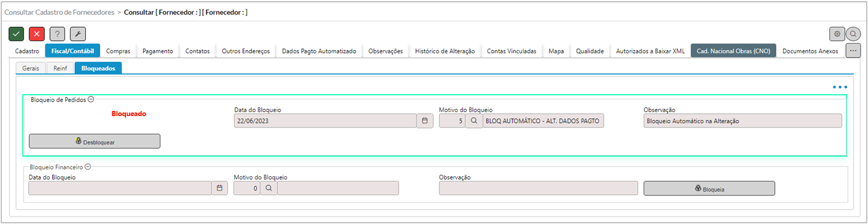868x224 pixels.
Task: Click the empty motivo description field in Bloqueio Financeiro
Action: tap(338, 188)
